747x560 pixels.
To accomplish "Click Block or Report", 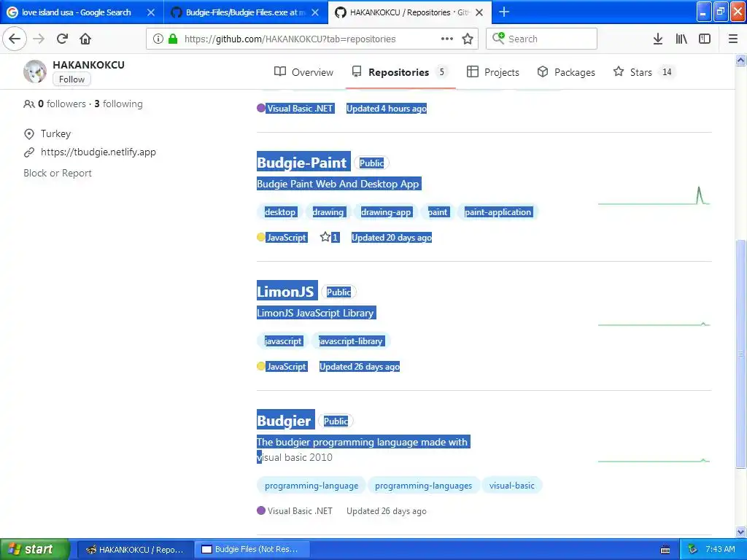I will [58, 173].
